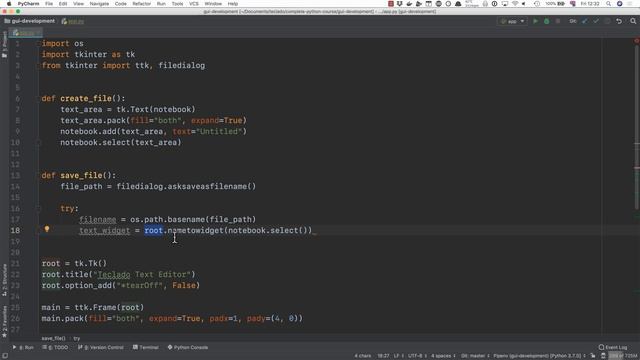Click the Git update project arrow icon
640x360 pixels.
(x=584, y=21)
